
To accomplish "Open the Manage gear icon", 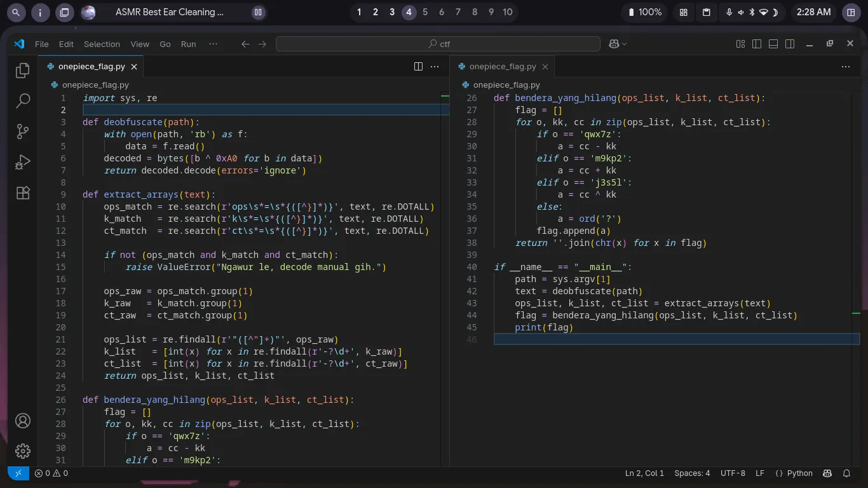I will pyautogui.click(x=22, y=451).
